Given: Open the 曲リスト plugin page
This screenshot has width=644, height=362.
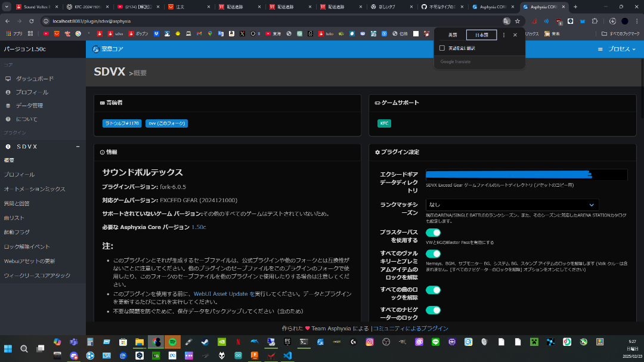Looking at the screenshot, I should point(14,218).
